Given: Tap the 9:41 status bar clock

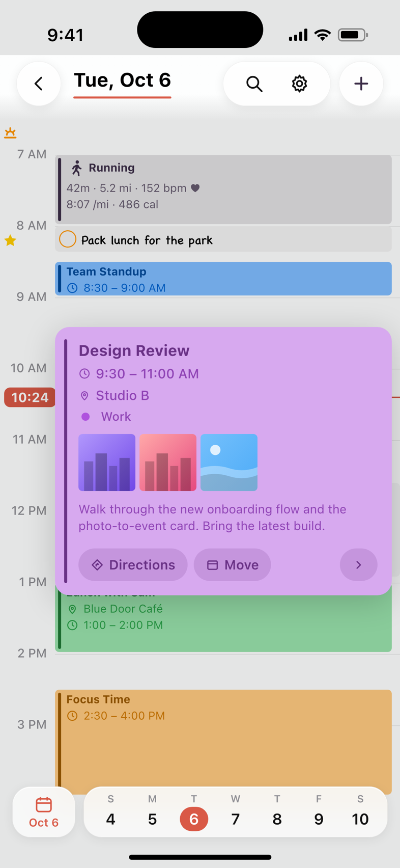Looking at the screenshot, I should coord(65,35).
